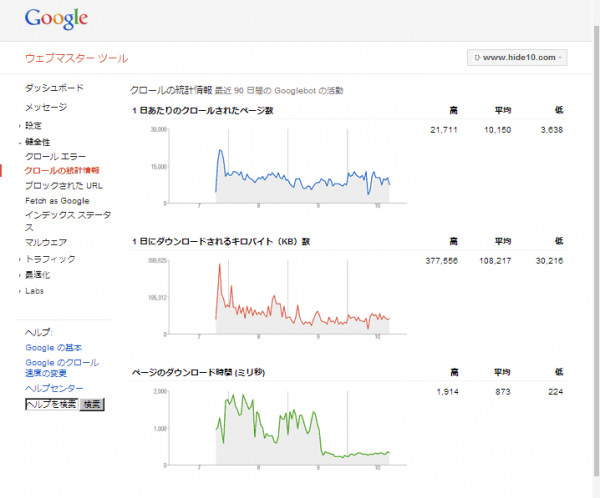This screenshot has height=498, width=600.
Task: Go to ダッシュボード in sidebar
Action: click(54, 88)
